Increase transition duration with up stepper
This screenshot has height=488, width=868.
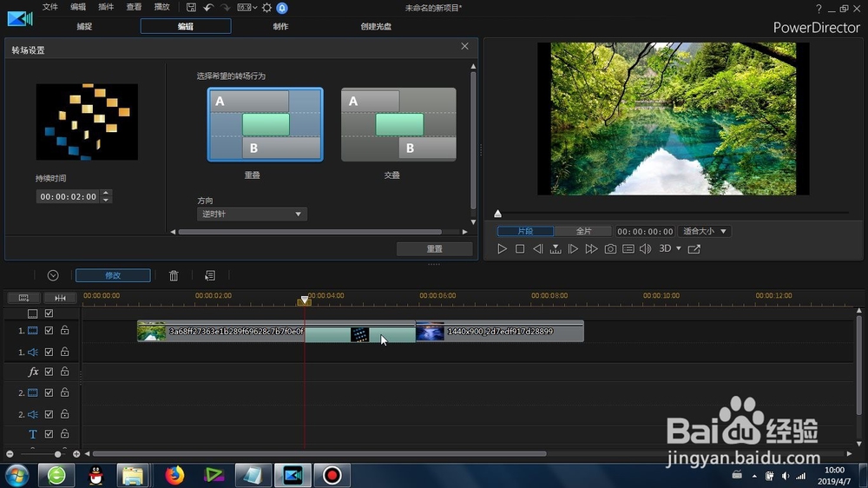(x=106, y=194)
